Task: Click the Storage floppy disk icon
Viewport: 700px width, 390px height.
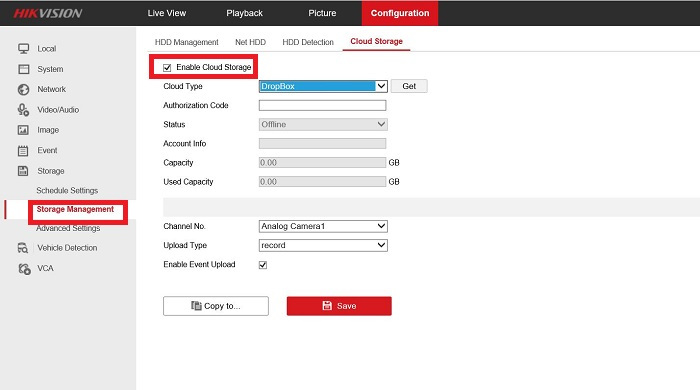Action: [23, 171]
